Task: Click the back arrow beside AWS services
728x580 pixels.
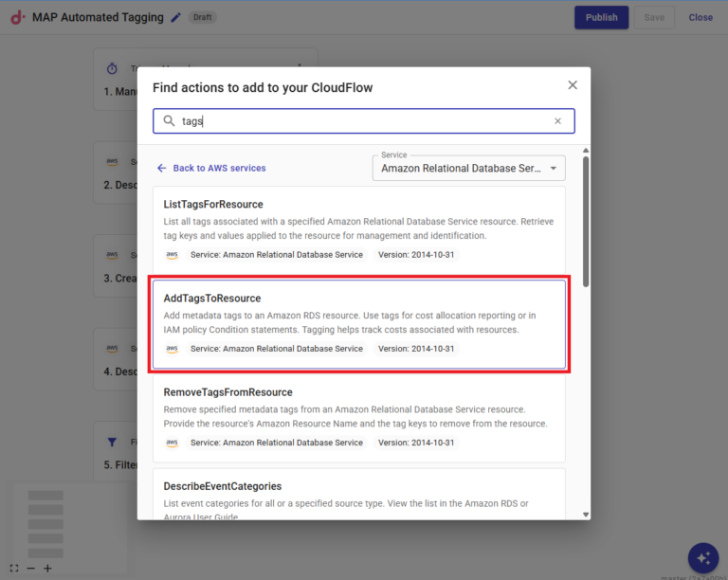Action: [162, 168]
